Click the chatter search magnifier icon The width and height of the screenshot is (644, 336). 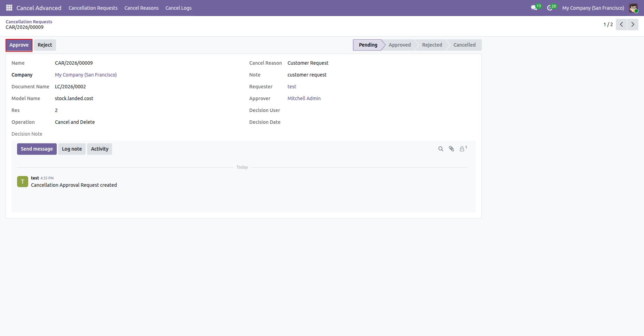coord(441,149)
